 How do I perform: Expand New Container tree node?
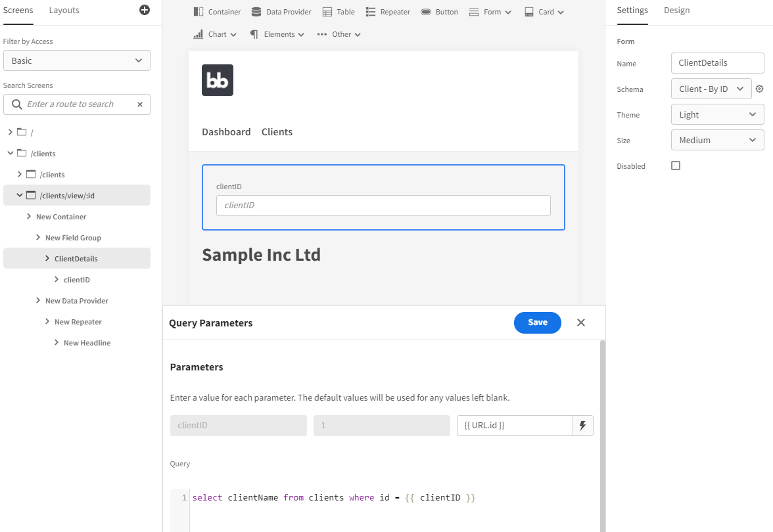[x=29, y=216]
